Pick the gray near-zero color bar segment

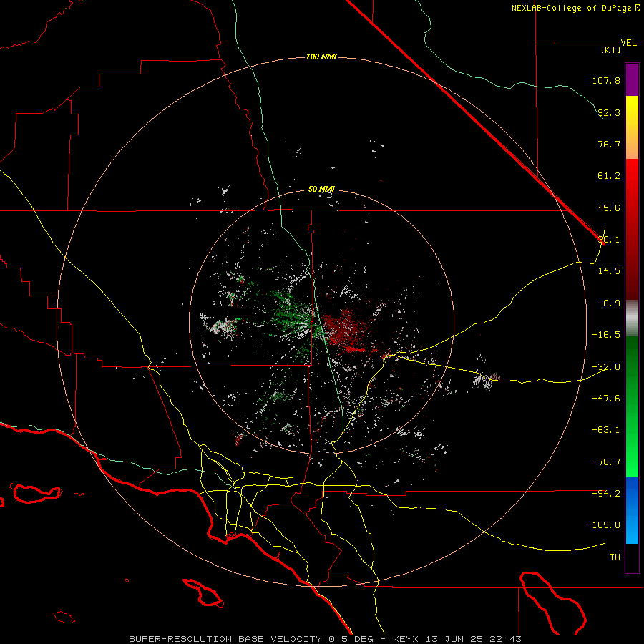pyautogui.click(x=632, y=318)
